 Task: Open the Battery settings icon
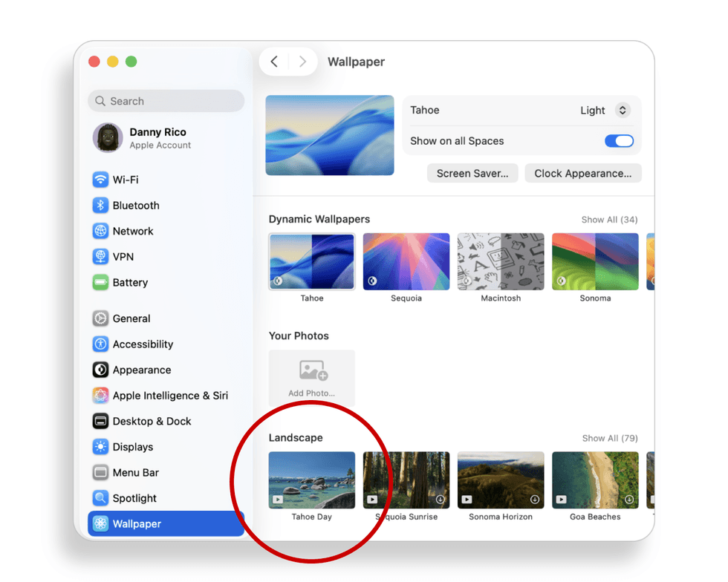(x=100, y=283)
